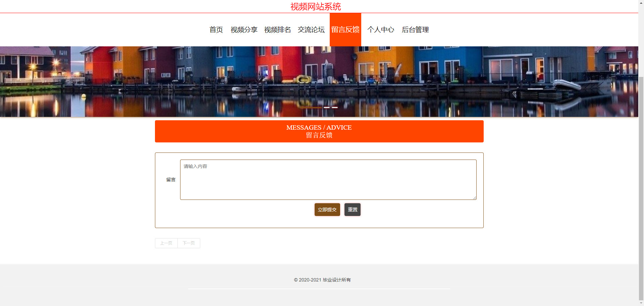Click the 2020-2021 毕业设计所有 footer text
Image resolution: width=644 pixels, height=306 pixels.
(x=322, y=280)
